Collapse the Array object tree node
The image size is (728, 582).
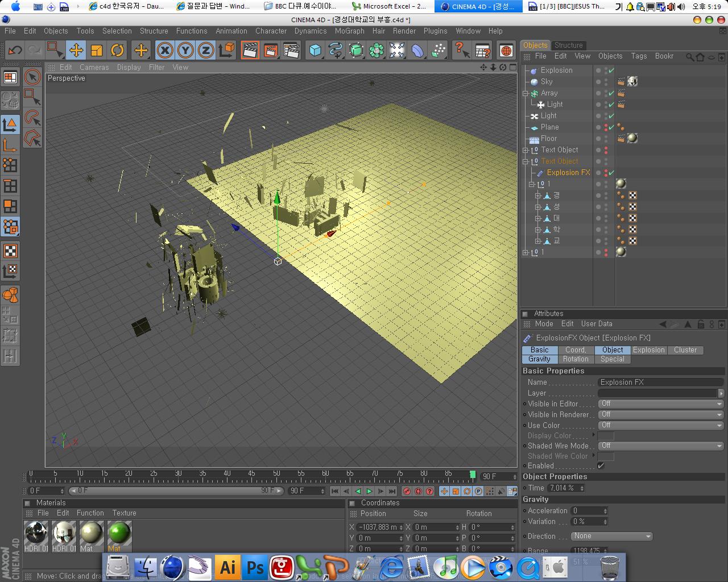[526, 93]
